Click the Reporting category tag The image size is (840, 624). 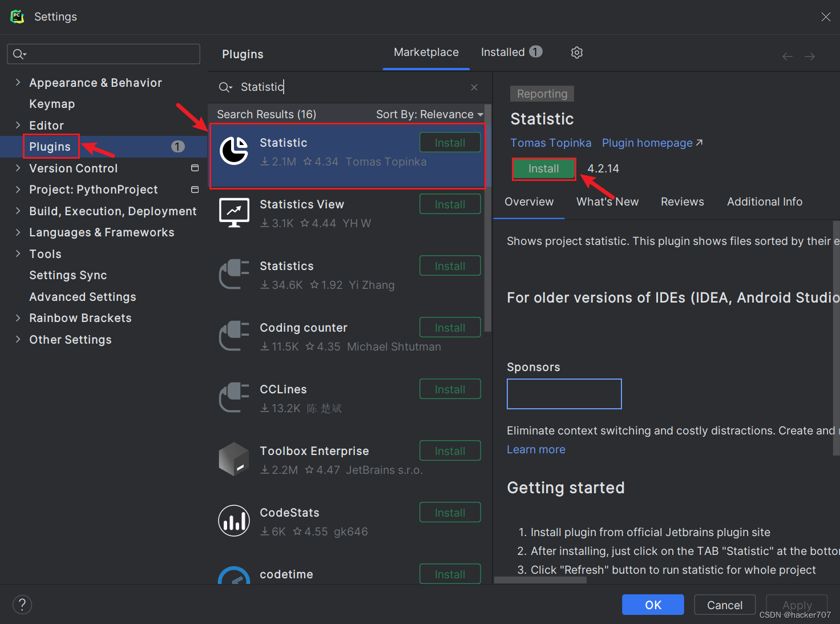[x=542, y=94]
